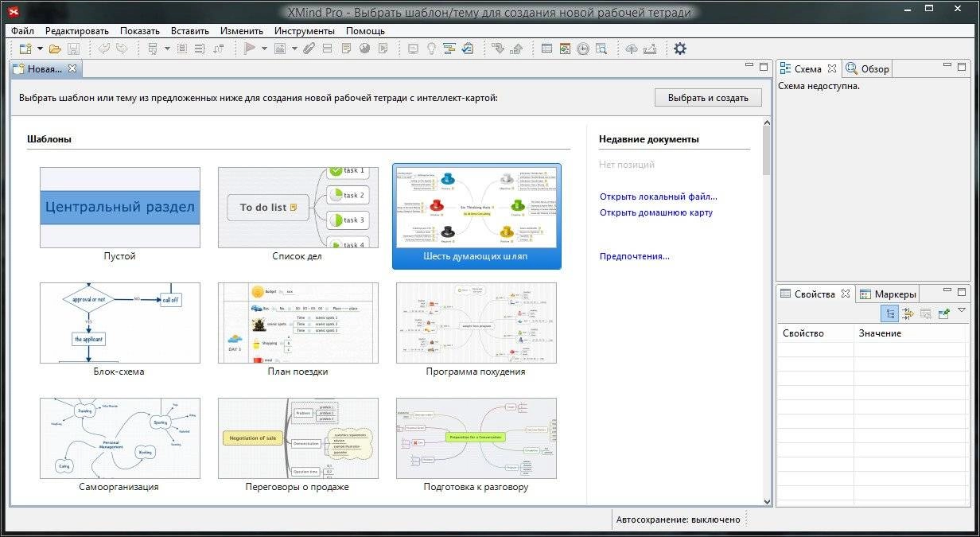980x537 pixels.
Task: Click the flag marker toolbar icon
Action: tap(250, 49)
